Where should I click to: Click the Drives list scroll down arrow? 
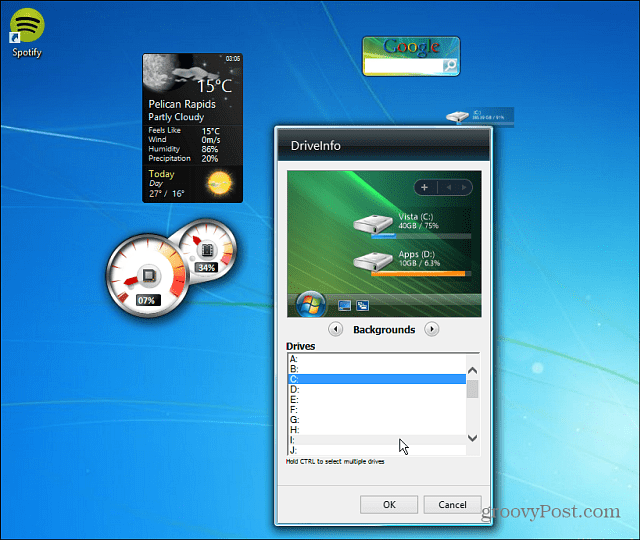click(472, 438)
